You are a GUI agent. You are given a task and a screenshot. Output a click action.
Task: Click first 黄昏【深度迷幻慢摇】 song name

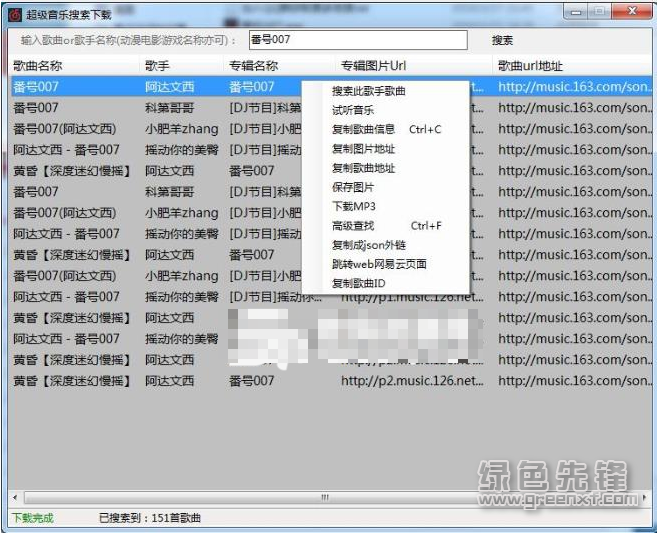click(x=72, y=171)
